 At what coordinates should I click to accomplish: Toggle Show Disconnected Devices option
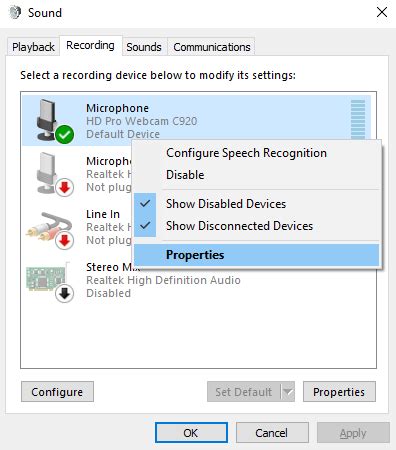click(257, 226)
